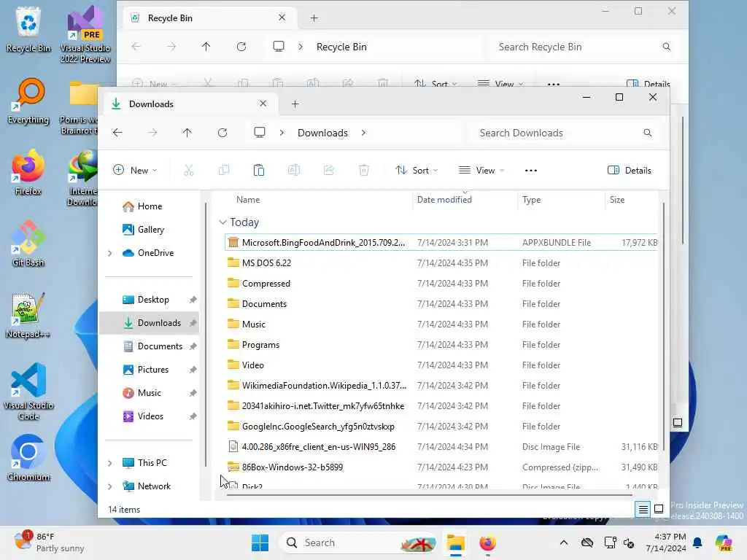Open File Explorer from the taskbar

tap(456, 542)
